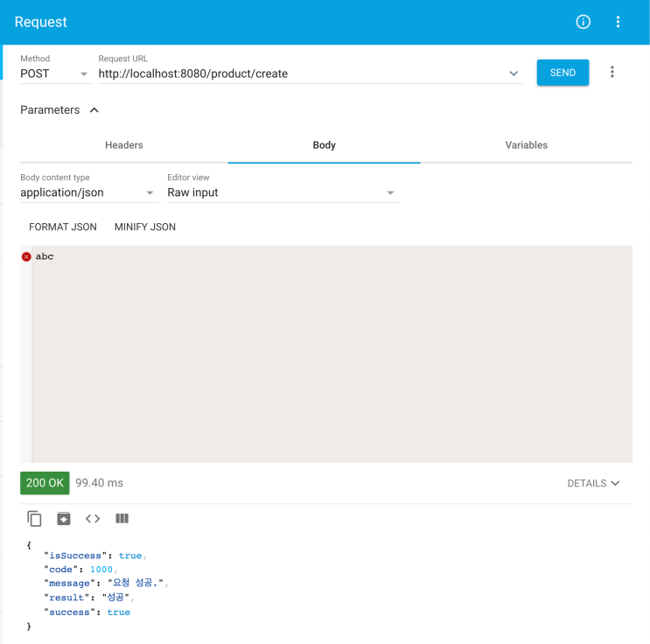Open request options menu beside the SEND button
Screen dimensions: 650x644
(612, 72)
